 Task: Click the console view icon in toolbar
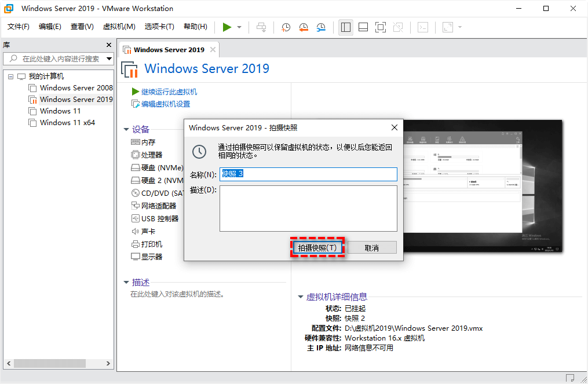click(x=423, y=27)
